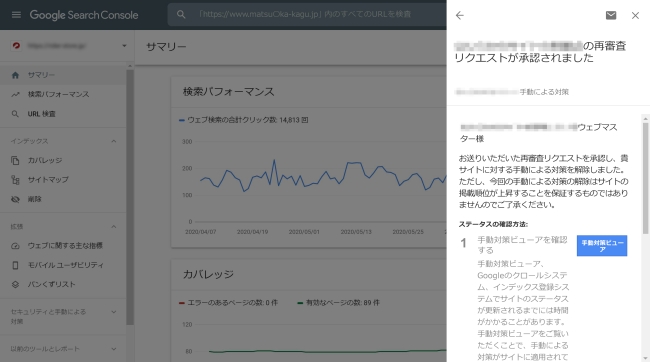Click the crossed-eye icon beside 削除

pyautogui.click(x=15, y=199)
